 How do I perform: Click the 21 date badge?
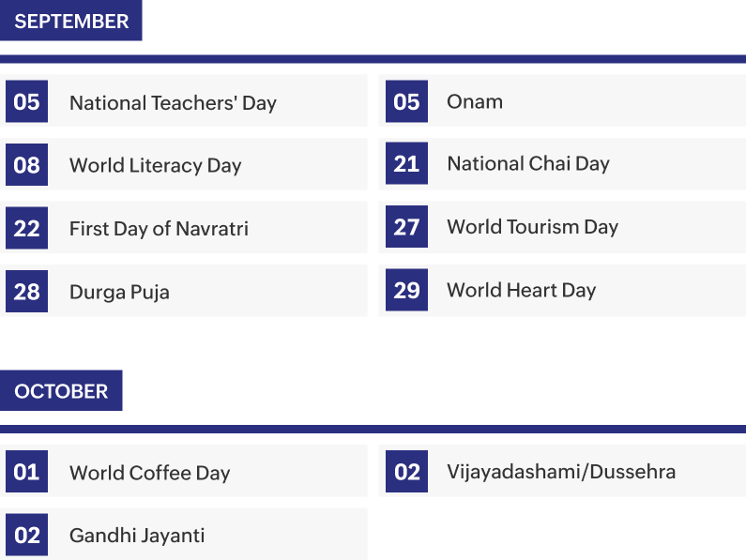coord(406,163)
